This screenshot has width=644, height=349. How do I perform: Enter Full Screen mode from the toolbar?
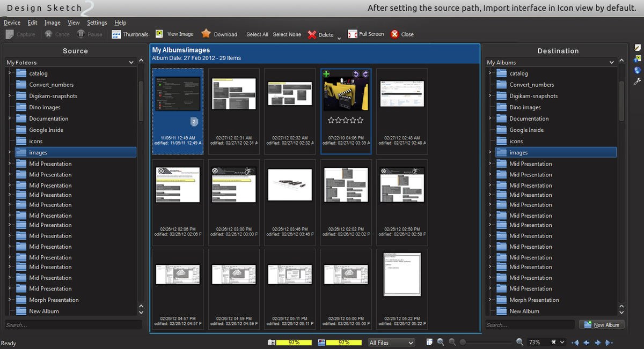tap(353, 34)
